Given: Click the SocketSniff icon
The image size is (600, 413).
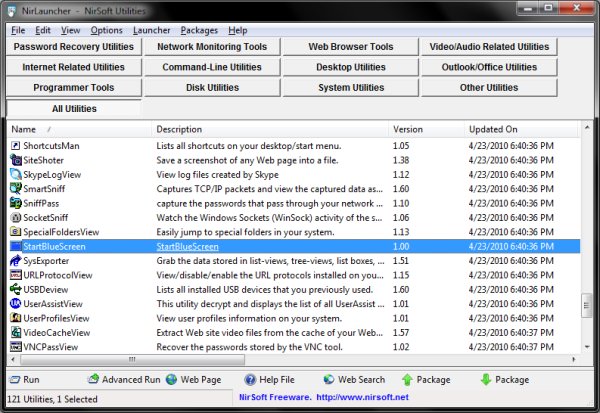Looking at the screenshot, I should [x=15, y=217].
